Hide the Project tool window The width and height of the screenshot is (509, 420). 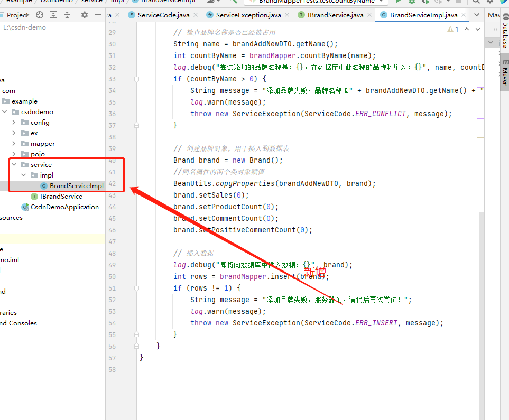[x=98, y=15]
